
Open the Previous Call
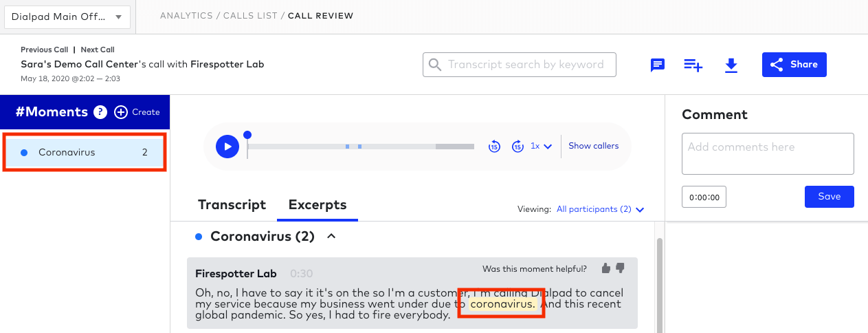pyautogui.click(x=45, y=50)
